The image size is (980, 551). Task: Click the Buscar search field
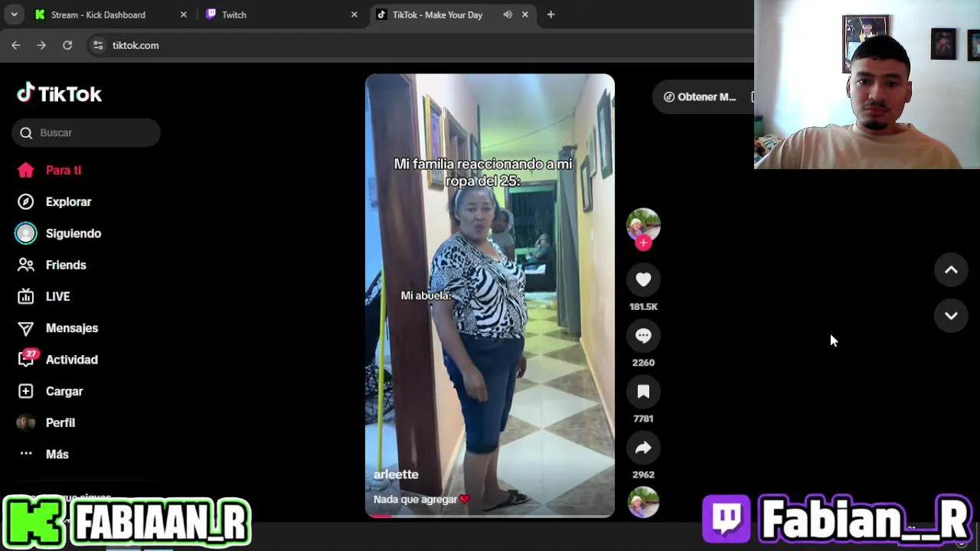86,133
